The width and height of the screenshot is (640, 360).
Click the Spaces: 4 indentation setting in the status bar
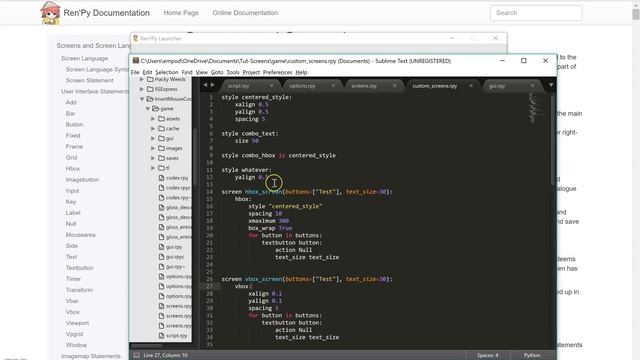pos(488,355)
